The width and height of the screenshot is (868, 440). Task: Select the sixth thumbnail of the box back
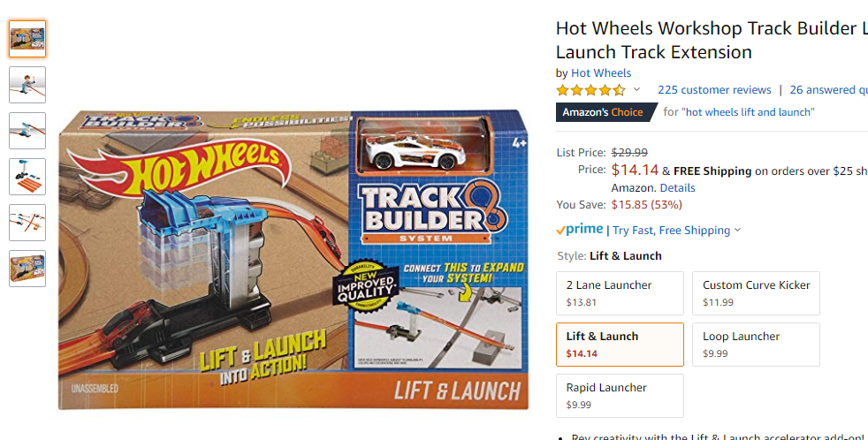pyautogui.click(x=27, y=269)
